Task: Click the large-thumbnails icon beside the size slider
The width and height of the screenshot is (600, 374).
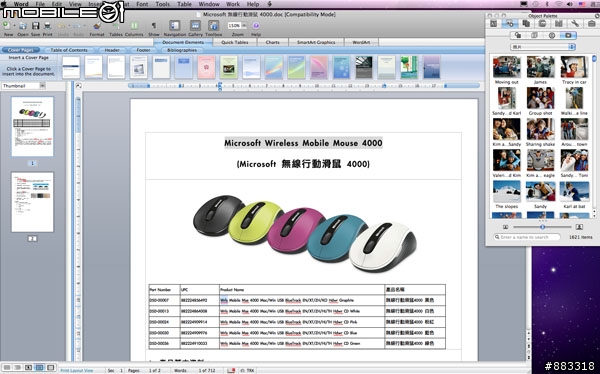Action: (x=579, y=227)
